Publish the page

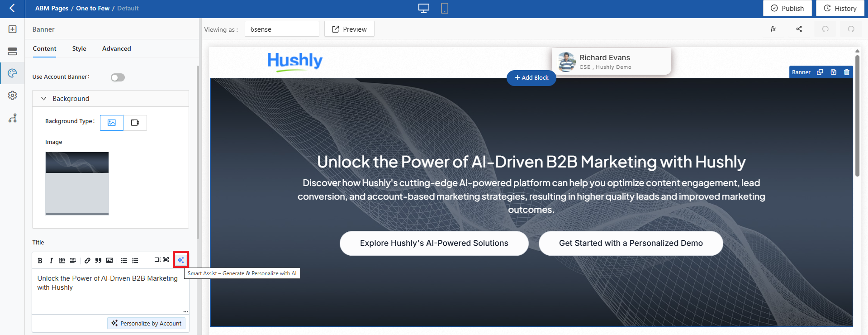click(x=787, y=8)
